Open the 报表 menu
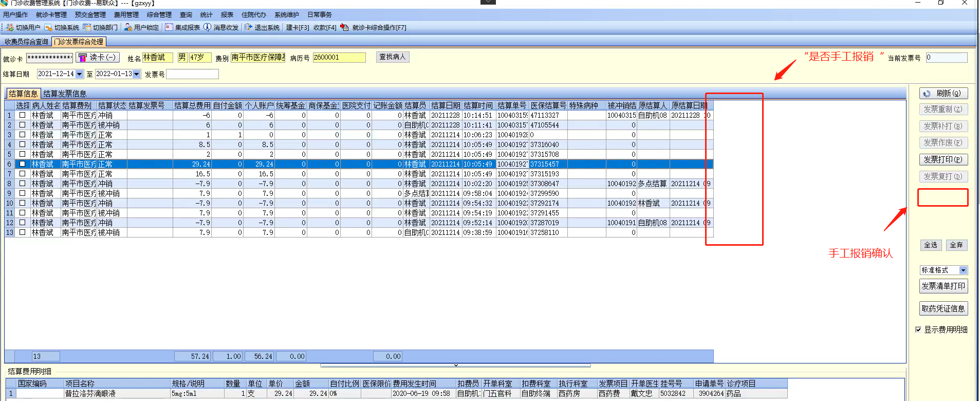This screenshot has width=980, height=401. click(x=227, y=15)
